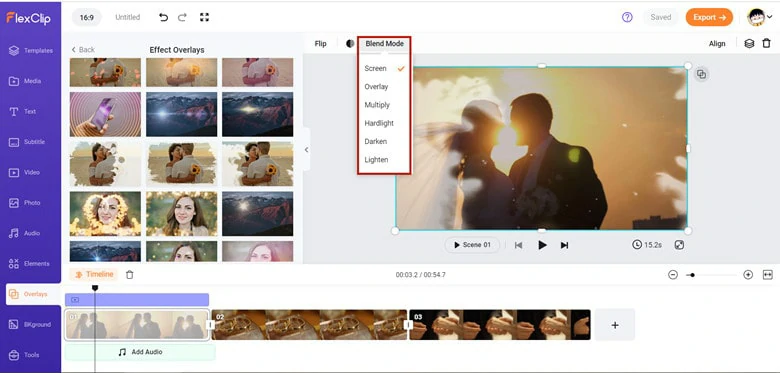
Task: Toggle the Timeline view button
Action: point(94,275)
